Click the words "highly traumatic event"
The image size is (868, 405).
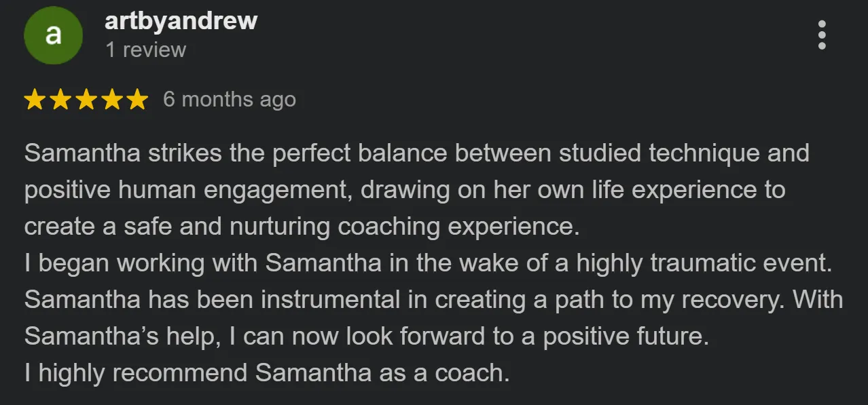pyautogui.click(x=704, y=264)
